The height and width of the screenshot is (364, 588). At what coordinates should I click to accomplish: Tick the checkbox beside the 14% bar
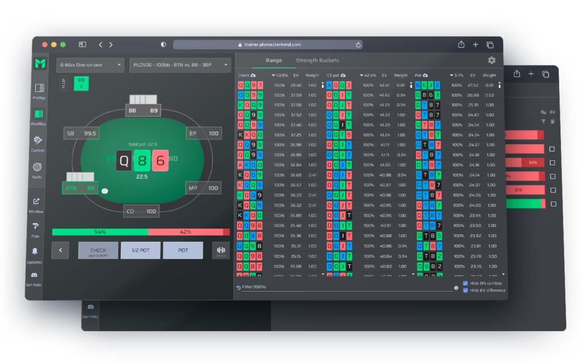[552, 162]
